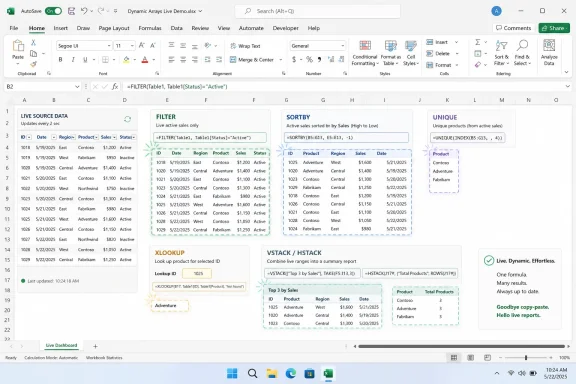Click the Comments button
This screenshot has width=576, height=384.
click(513, 28)
